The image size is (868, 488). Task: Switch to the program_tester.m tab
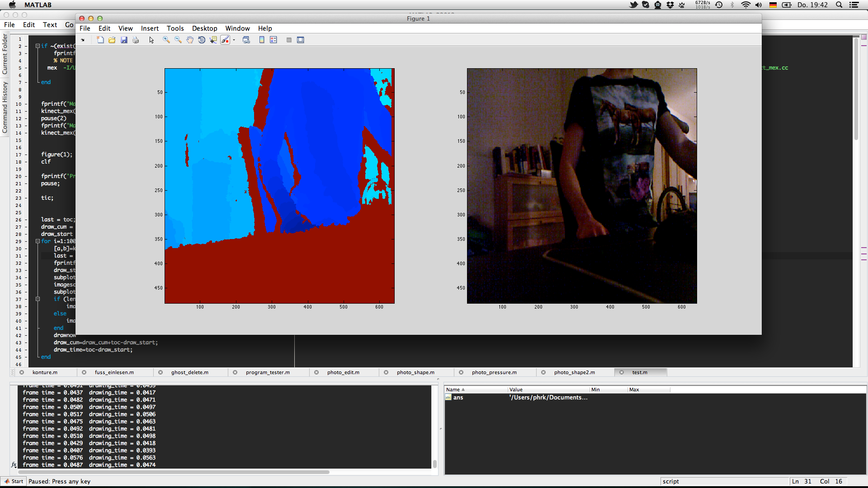268,372
